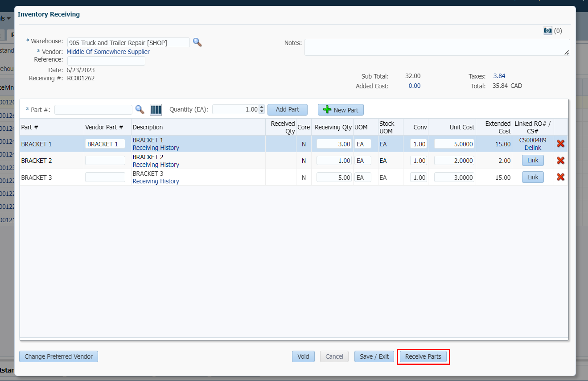The height and width of the screenshot is (381, 588).
Task: Edit Receiving Qty 3.00 for BRACKET 1
Action: 334,144
